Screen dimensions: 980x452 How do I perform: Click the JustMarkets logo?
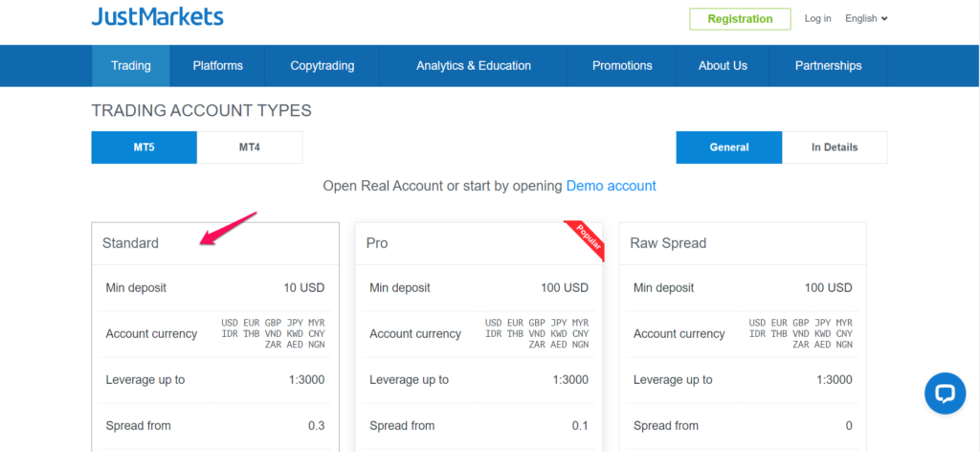pos(158,17)
